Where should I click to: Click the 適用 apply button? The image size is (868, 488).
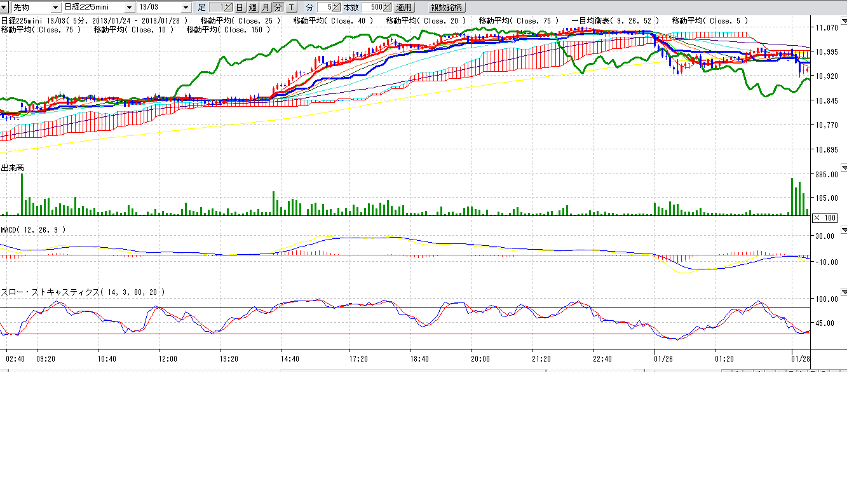click(x=403, y=8)
